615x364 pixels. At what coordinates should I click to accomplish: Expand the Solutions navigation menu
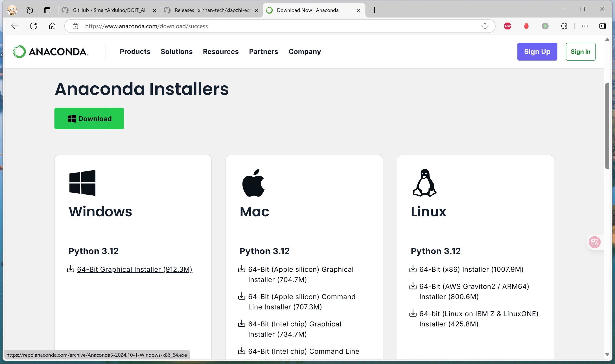pyautogui.click(x=176, y=52)
